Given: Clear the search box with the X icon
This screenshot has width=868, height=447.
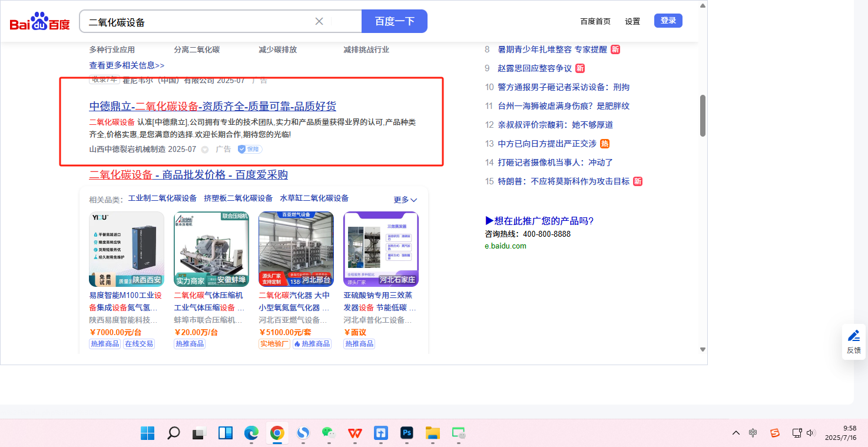Looking at the screenshot, I should point(319,21).
